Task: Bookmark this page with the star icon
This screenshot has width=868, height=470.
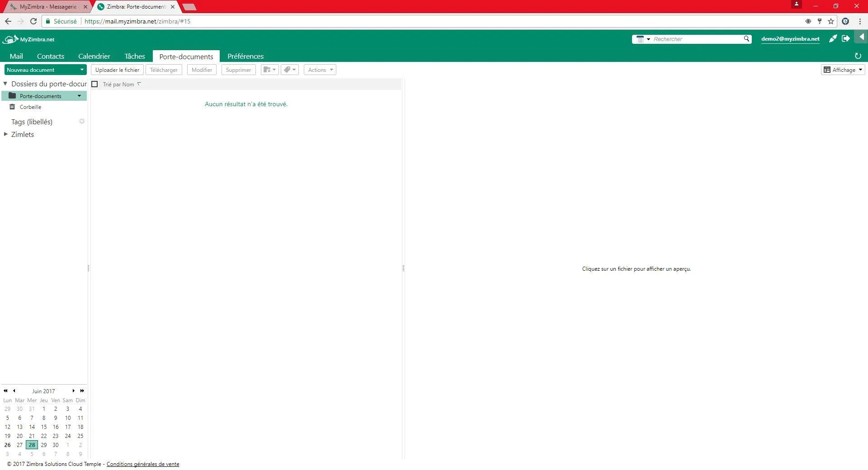Action: (x=831, y=21)
